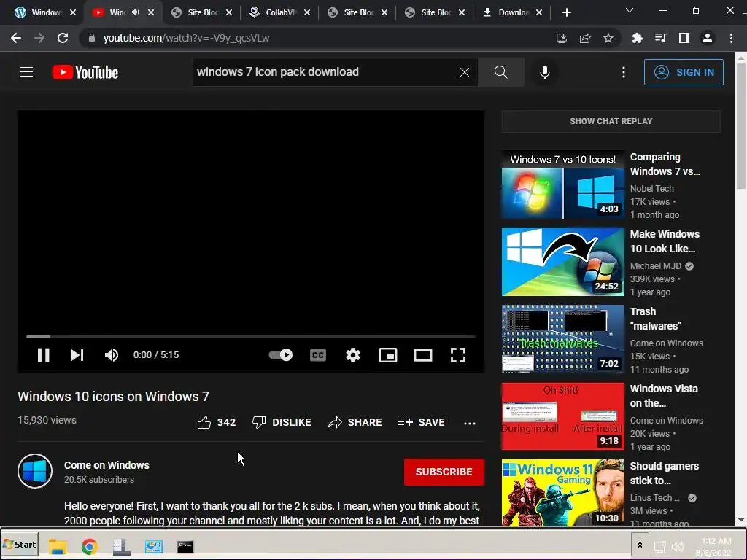747x560 pixels.
Task: Open the Windows Start menu
Action: pyautogui.click(x=20, y=545)
